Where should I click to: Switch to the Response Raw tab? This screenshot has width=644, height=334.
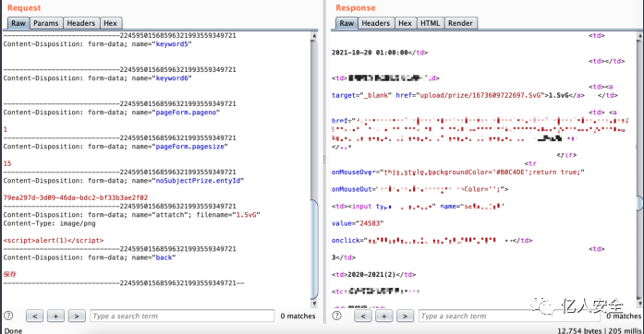(x=346, y=23)
